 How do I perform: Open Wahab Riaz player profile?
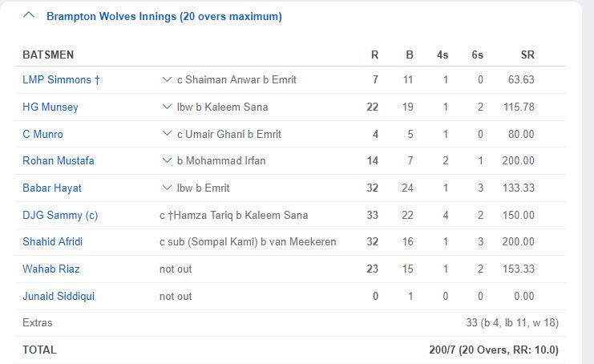[51, 269]
